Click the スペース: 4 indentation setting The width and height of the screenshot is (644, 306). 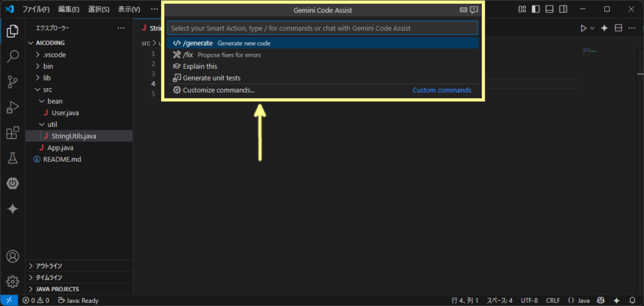pos(499,301)
